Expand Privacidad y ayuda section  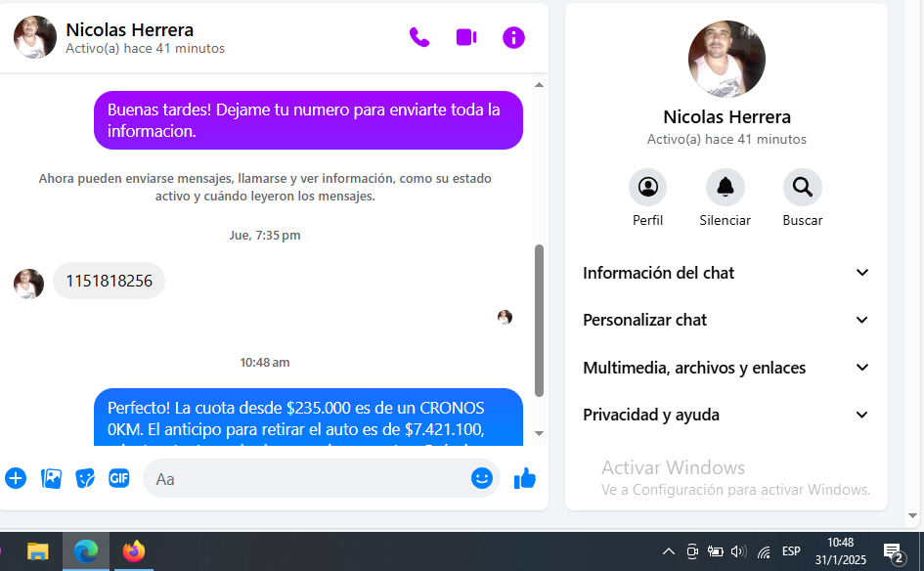click(726, 415)
